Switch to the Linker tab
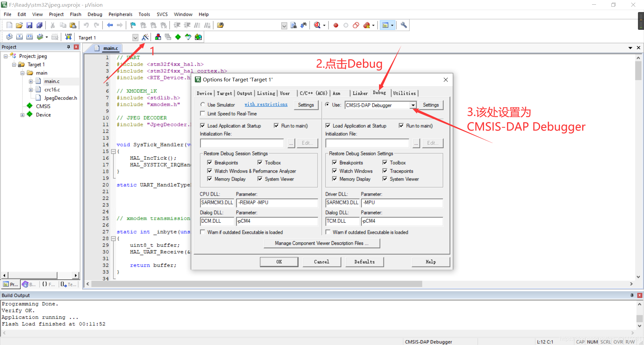 point(360,93)
